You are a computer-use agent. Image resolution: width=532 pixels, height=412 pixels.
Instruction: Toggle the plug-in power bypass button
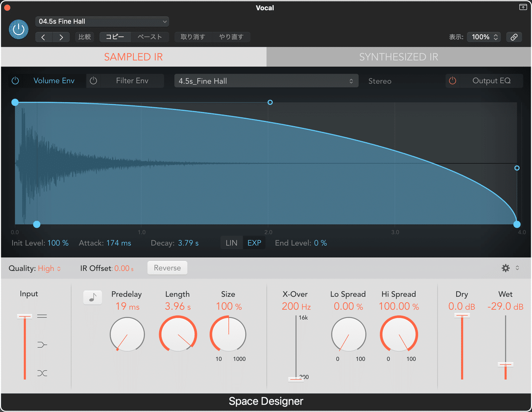(18, 30)
